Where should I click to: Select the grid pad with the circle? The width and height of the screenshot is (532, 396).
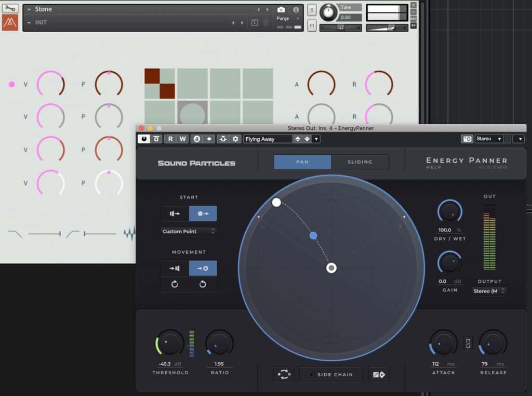click(x=192, y=112)
